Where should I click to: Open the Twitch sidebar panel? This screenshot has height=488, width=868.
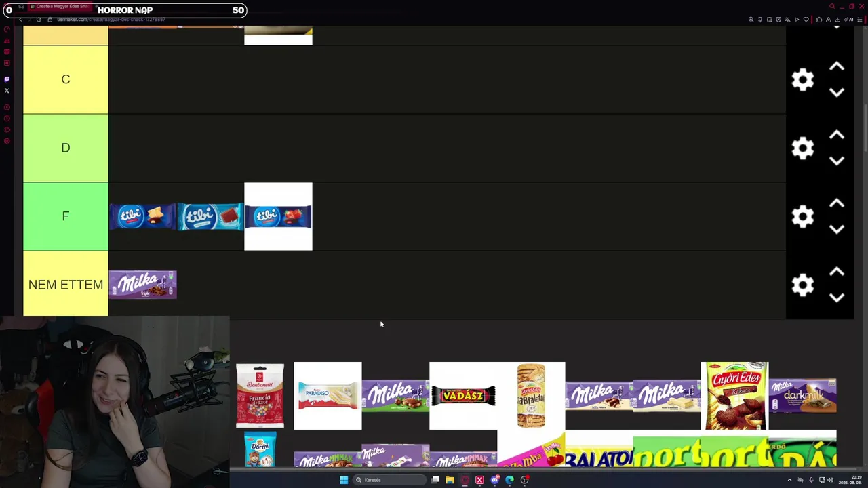coord(7,79)
